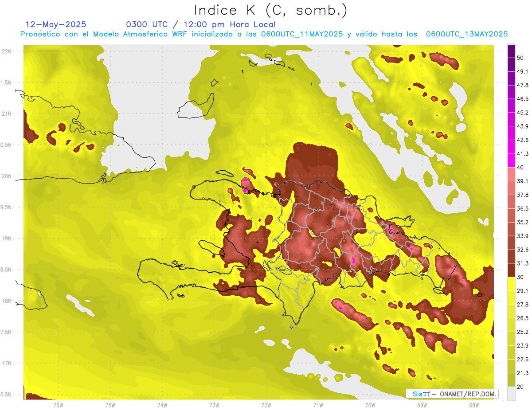Click the bright yellow legend band between 29.1 and 30
The height and width of the screenshot is (411, 532).
(511, 284)
